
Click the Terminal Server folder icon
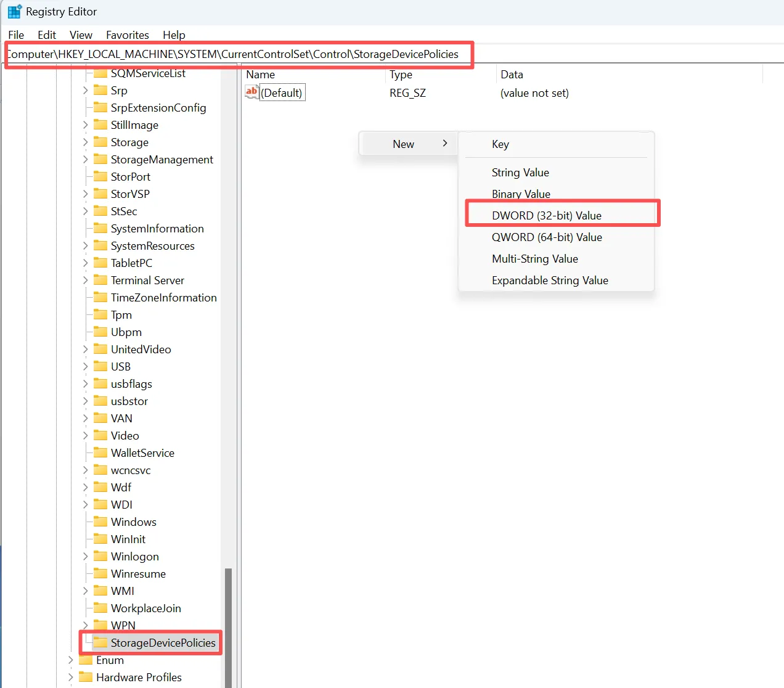[100, 280]
